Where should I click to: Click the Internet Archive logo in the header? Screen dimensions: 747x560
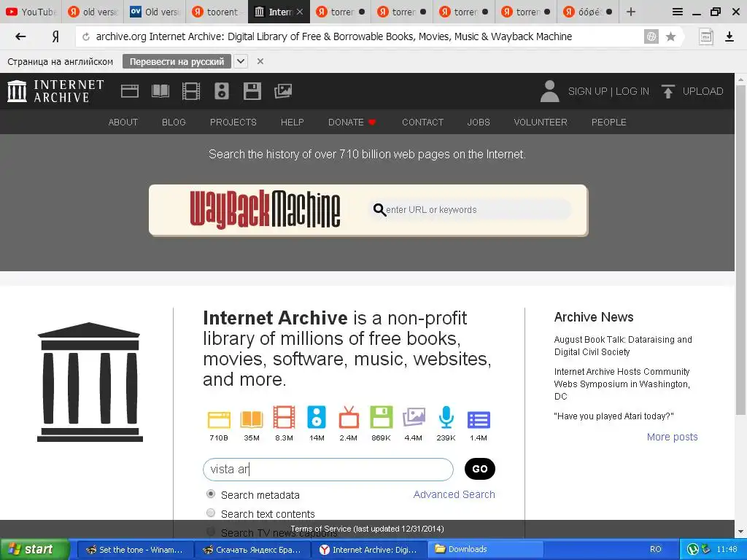pyautogui.click(x=55, y=91)
